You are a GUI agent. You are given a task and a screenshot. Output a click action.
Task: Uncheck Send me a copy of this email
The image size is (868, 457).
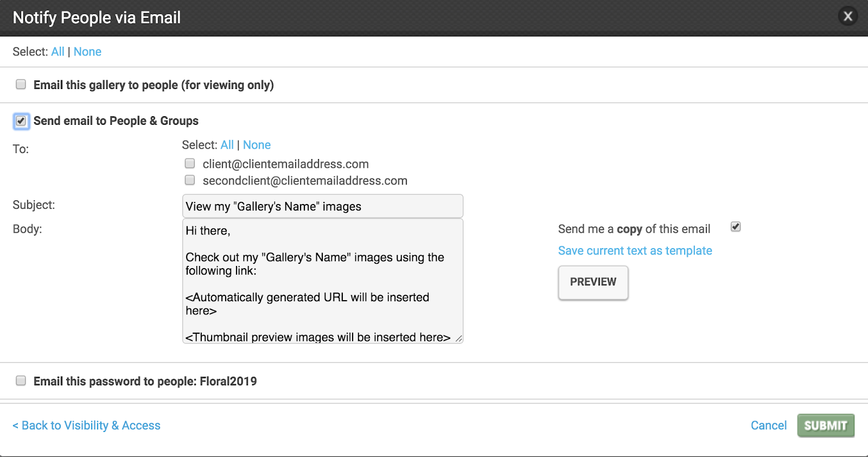(x=736, y=227)
